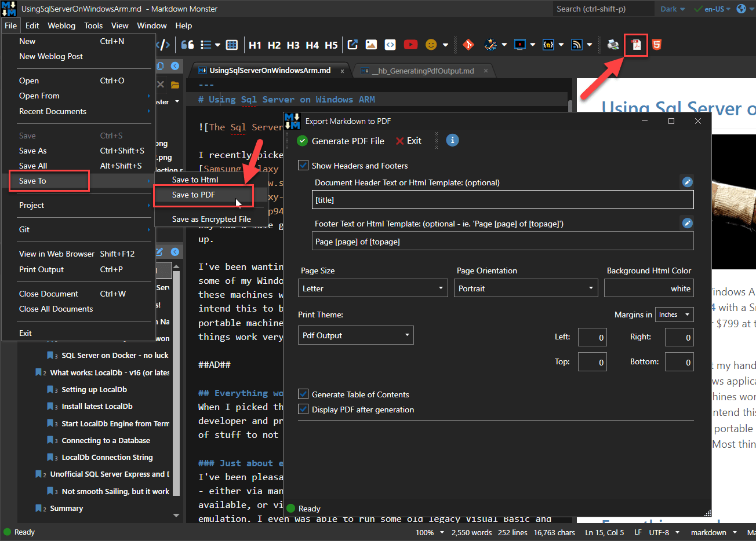This screenshot has height=541, width=756.
Task: Edit footer template with pencil icon
Action: click(x=687, y=223)
